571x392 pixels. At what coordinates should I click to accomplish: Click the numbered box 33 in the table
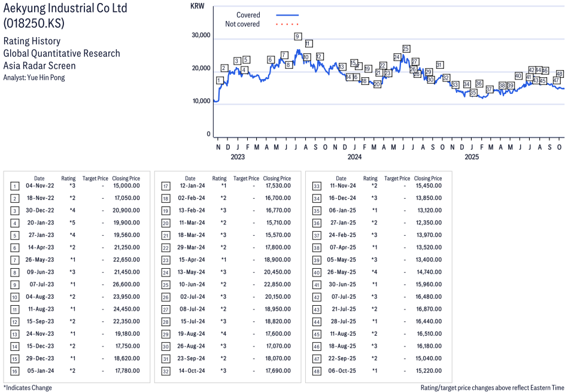coord(316,186)
